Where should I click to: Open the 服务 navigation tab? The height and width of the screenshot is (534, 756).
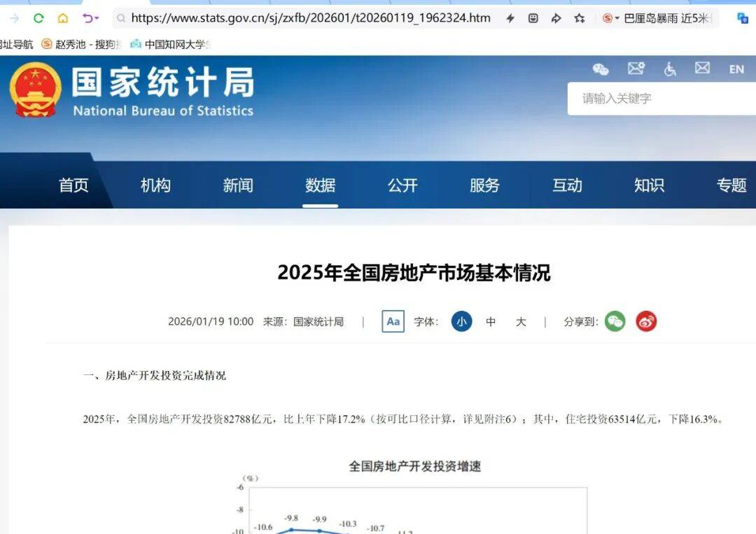(x=484, y=185)
